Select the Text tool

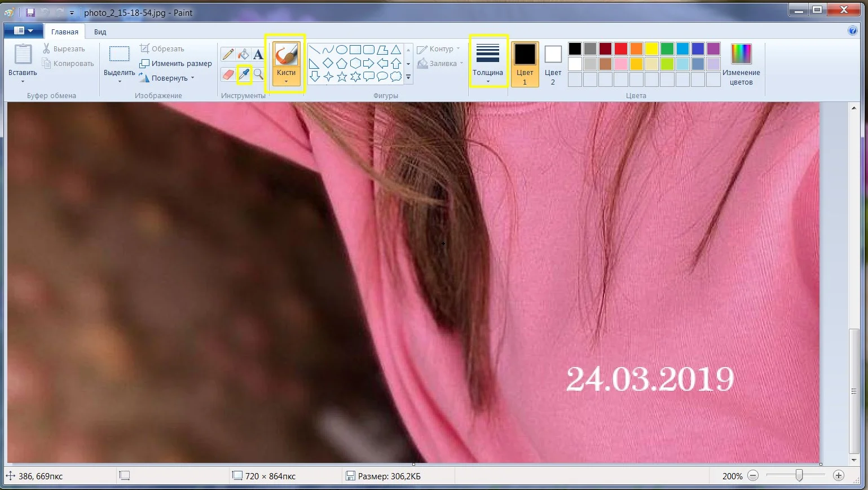pyautogui.click(x=258, y=55)
